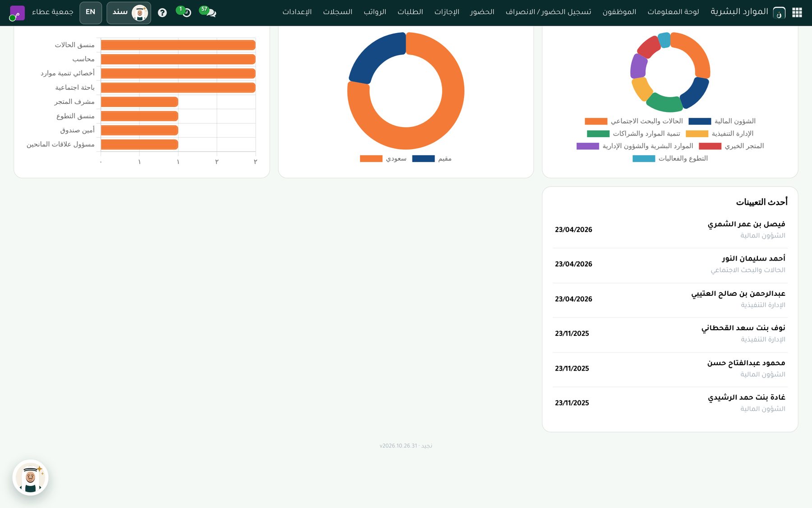Open user menu سند with avatar

(129, 13)
